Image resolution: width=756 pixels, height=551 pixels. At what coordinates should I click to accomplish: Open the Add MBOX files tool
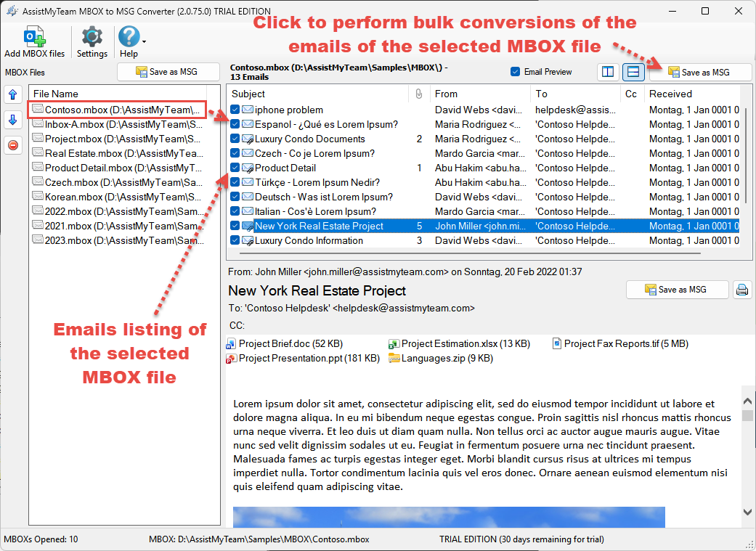tap(34, 40)
